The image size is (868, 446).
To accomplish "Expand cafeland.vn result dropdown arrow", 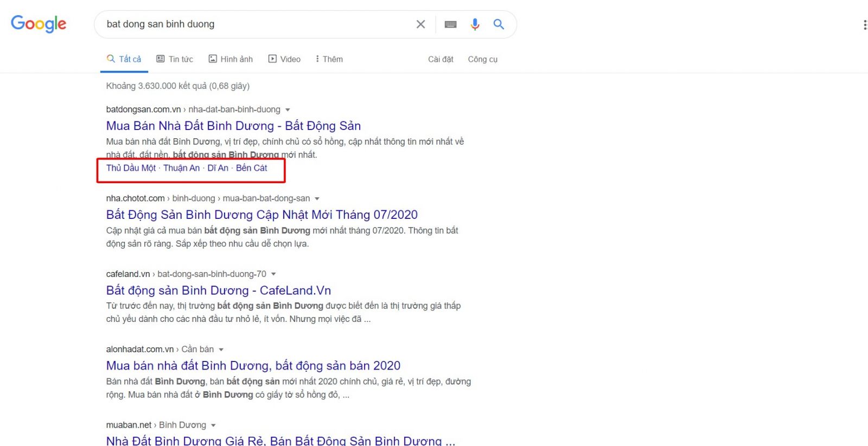I will point(273,274).
